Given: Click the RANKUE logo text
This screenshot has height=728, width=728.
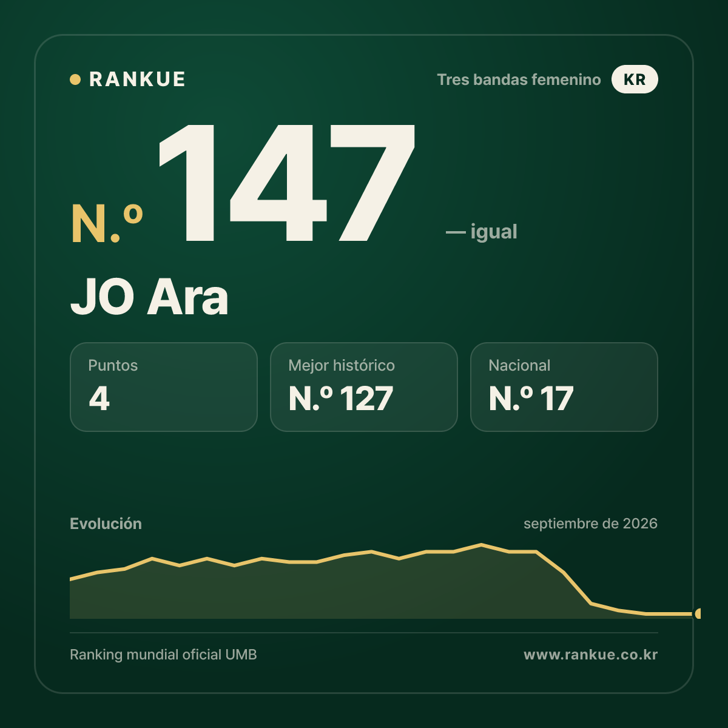Looking at the screenshot, I should pyautogui.click(x=137, y=79).
